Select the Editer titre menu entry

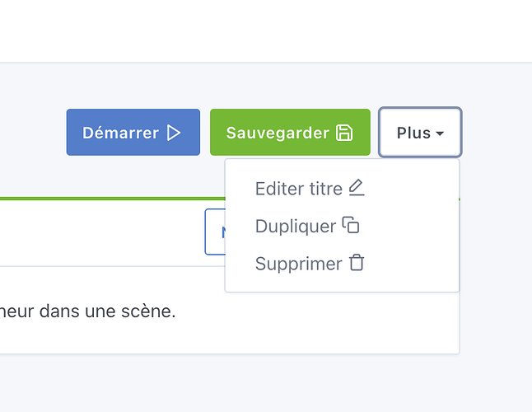[x=298, y=189]
